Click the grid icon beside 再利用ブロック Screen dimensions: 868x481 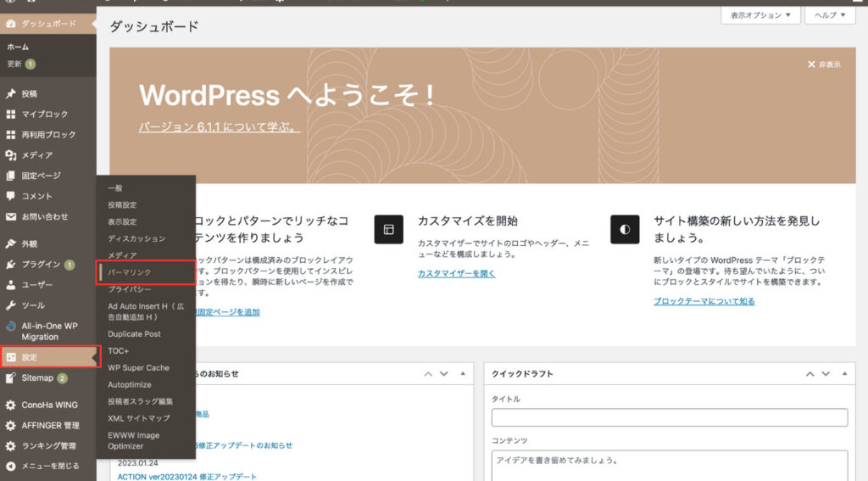click(10, 135)
